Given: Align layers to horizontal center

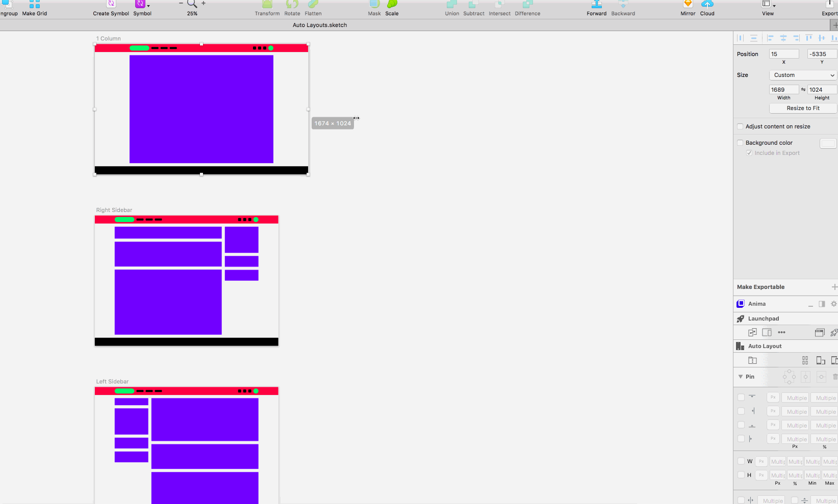Looking at the screenshot, I should [x=783, y=38].
